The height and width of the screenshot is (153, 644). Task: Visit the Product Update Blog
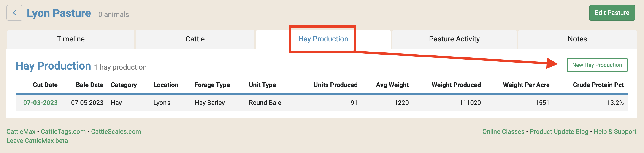[559, 131]
